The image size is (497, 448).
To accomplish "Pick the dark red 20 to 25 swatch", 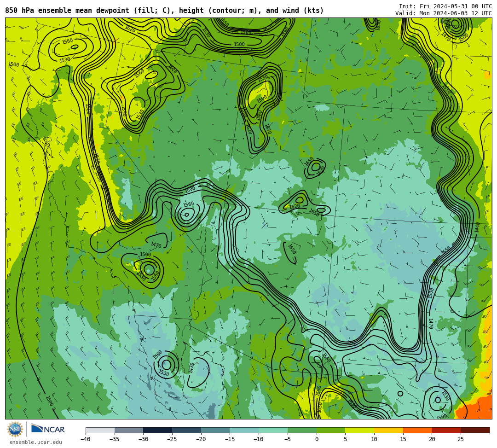I will [446, 430].
